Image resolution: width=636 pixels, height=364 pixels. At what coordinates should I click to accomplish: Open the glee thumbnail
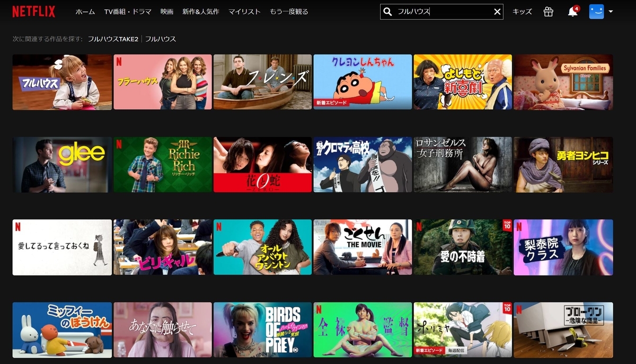[x=62, y=165]
